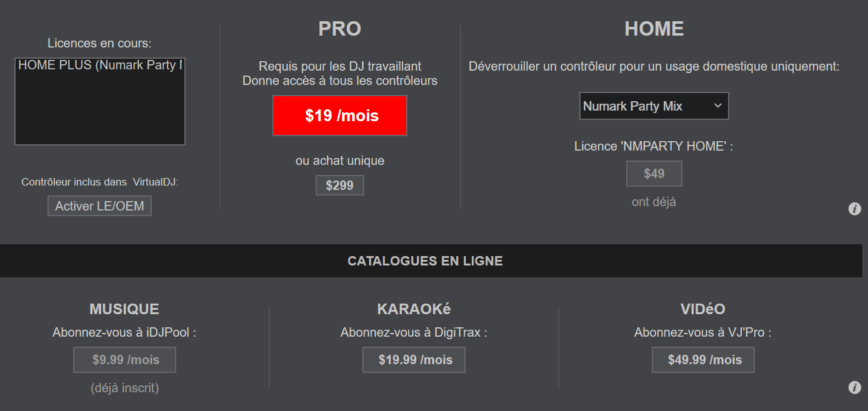
Task: Click the CATALOGUES EN LIGNE header bar
Action: (x=425, y=261)
